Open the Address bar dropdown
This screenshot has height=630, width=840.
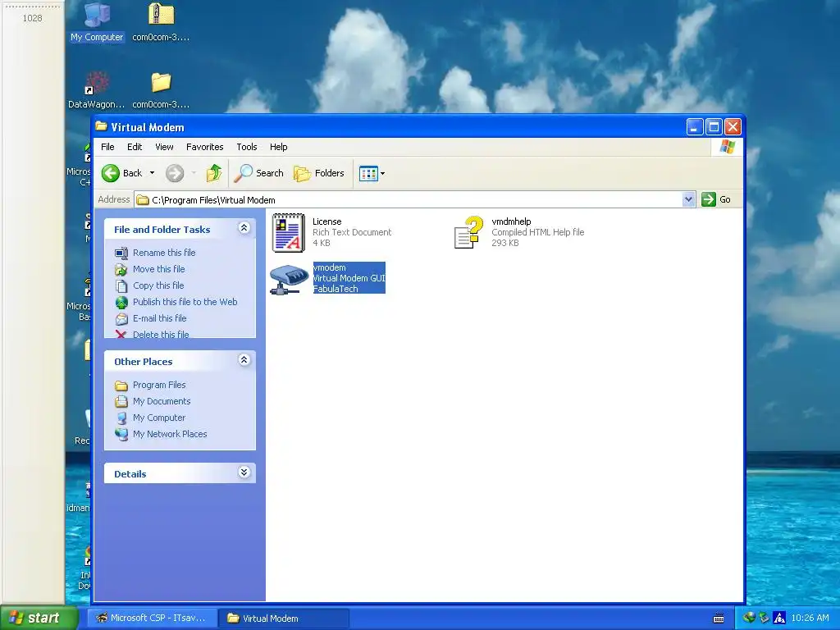(689, 199)
